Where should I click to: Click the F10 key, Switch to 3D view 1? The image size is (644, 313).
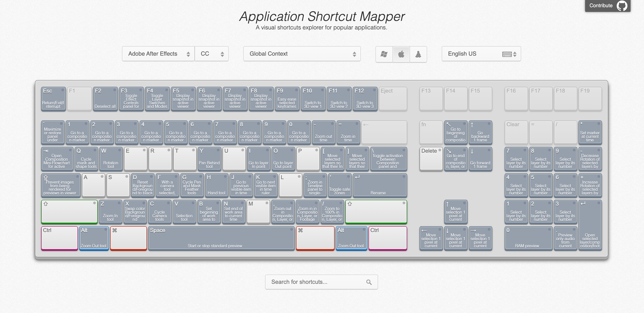click(313, 99)
